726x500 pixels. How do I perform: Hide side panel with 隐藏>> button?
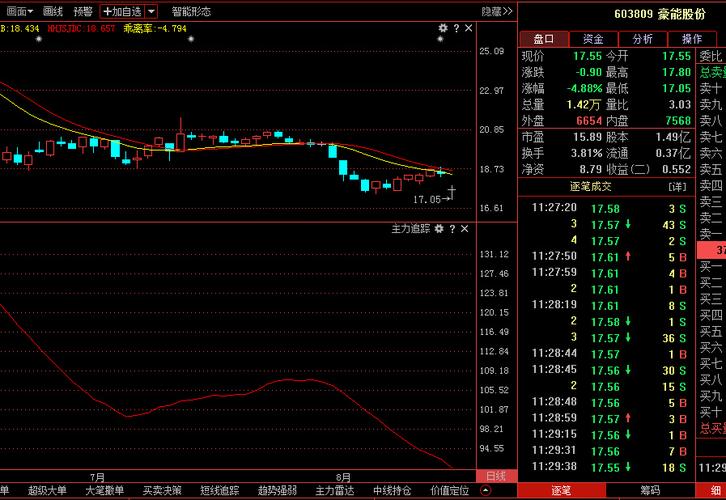coord(497,11)
